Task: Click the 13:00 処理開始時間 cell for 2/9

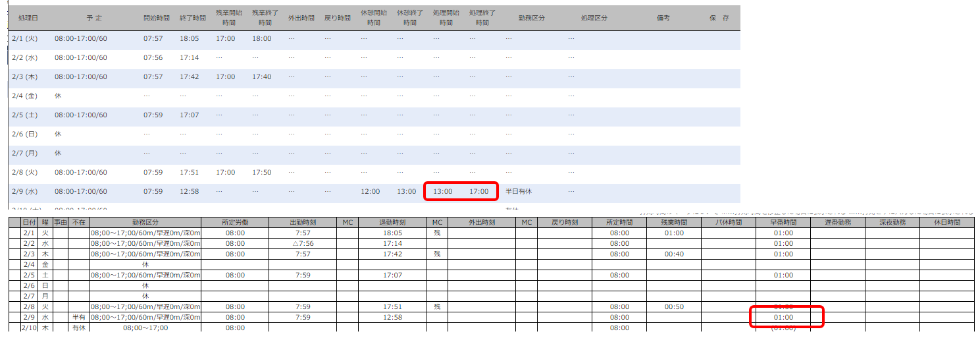Action: tap(443, 192)
